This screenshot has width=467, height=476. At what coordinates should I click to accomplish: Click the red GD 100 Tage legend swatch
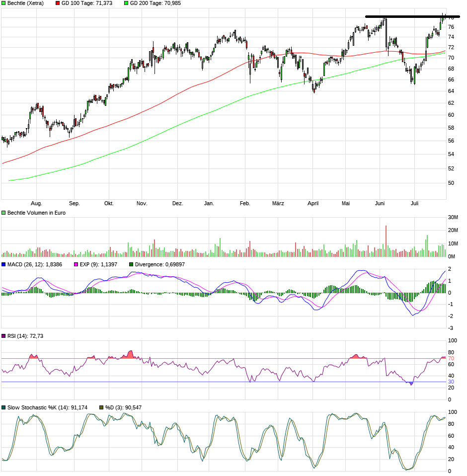pyautogui.click(x=58, y=3)
